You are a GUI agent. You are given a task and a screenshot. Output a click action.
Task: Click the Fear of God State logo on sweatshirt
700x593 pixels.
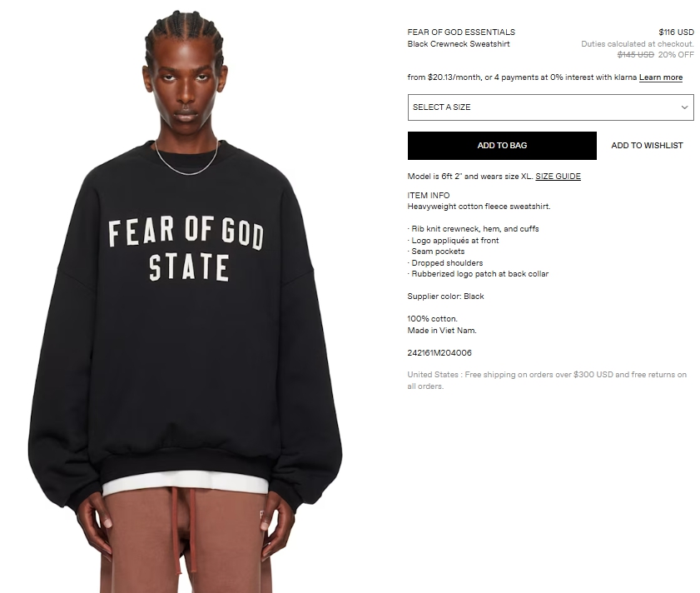click(x=186, y=249)
